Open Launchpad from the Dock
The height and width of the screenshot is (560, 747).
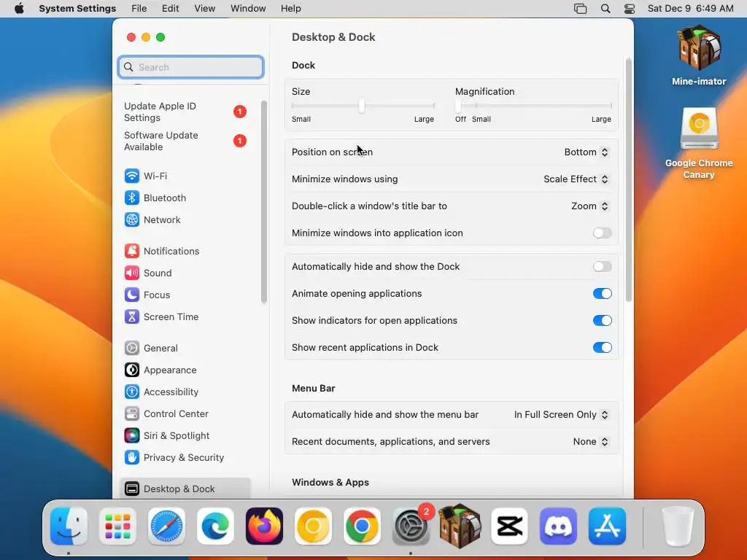click(x=117, y=526)
